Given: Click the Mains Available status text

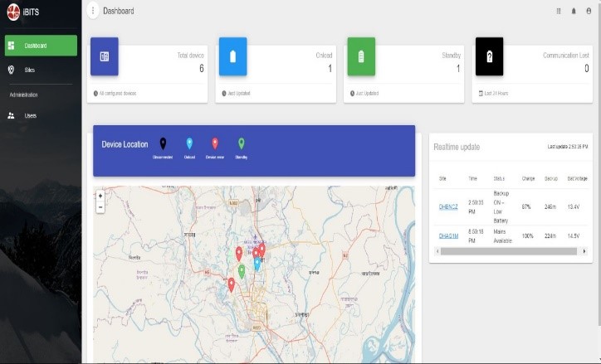Looking at the screenshot, I should pyautogui.click(x=502, y=236).
